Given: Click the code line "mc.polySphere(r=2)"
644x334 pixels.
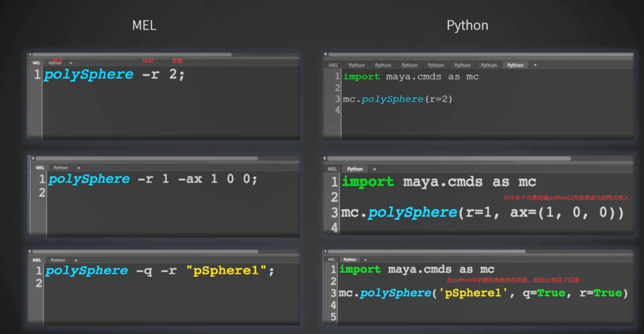Looking at the screenshot, I should click(397, 99).
